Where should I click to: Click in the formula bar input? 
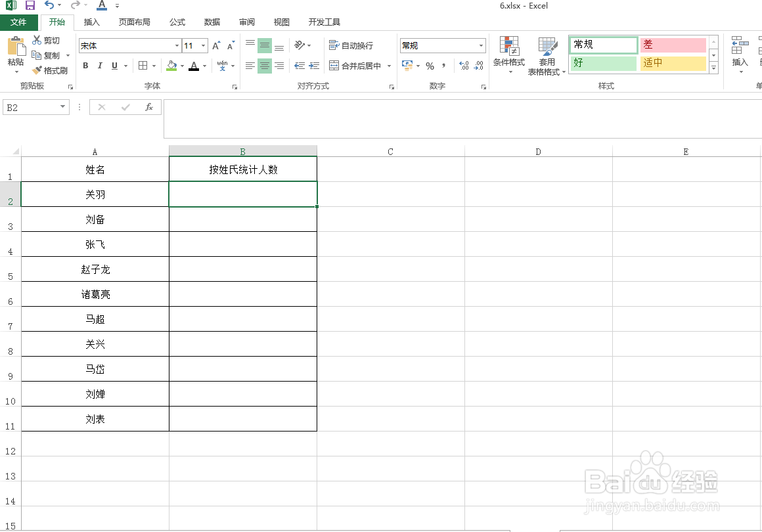click(462, 118)
